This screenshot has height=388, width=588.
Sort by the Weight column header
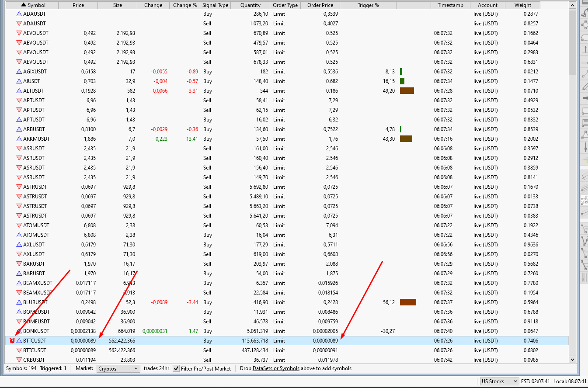(523, 5)
